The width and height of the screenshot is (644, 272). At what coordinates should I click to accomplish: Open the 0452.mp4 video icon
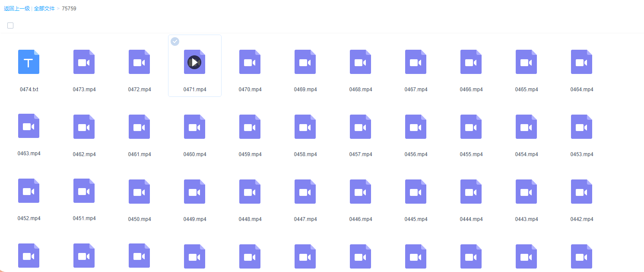[29, 191]
